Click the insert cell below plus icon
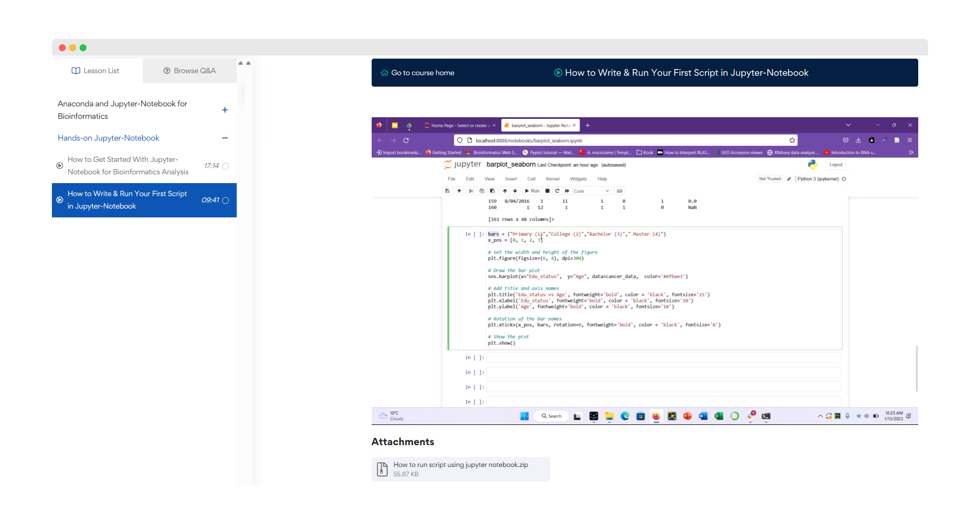Image resolution: width=980 pixels, height=524 pixels. 459,191
